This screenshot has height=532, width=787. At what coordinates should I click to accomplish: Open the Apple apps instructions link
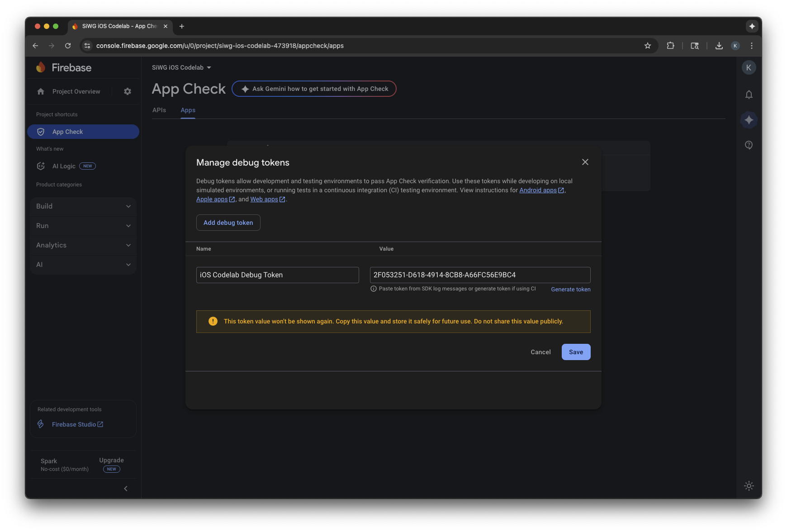click(212, 199)
